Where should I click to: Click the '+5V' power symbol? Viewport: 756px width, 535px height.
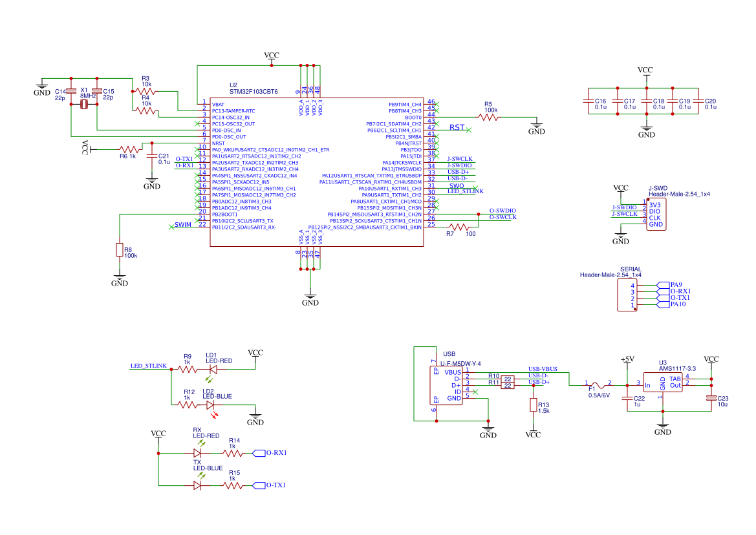click(x=627, y=360)
